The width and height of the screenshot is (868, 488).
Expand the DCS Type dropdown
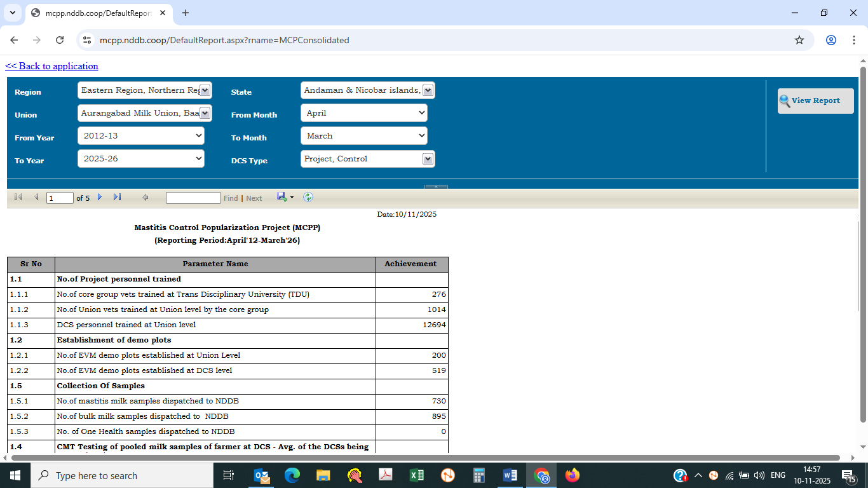click(x=428, y=159)
